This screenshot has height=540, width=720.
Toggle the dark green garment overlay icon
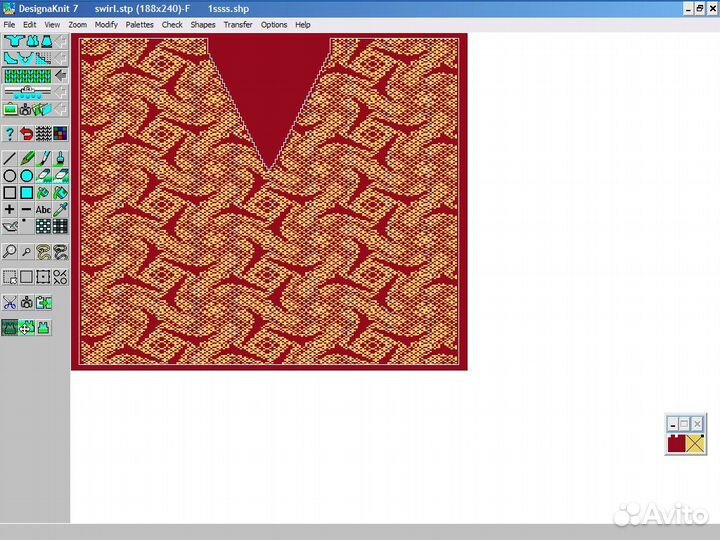tap(10, 327)
